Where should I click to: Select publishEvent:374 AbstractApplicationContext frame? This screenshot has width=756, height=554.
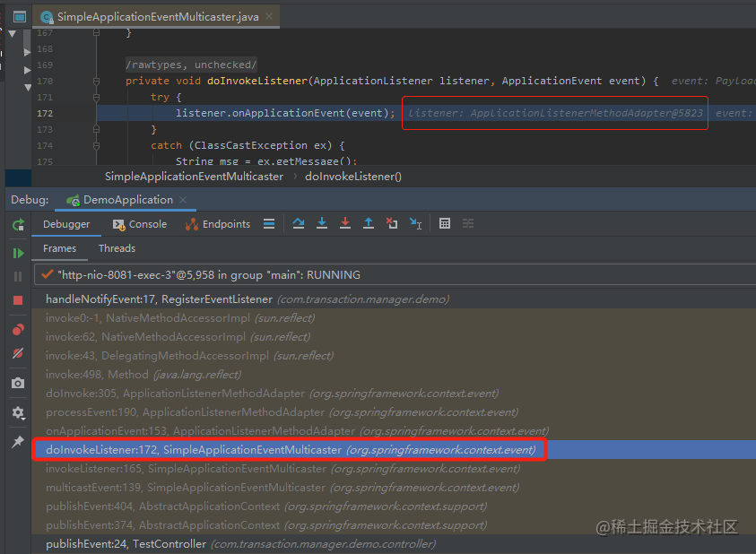click(x=394, y=525)
